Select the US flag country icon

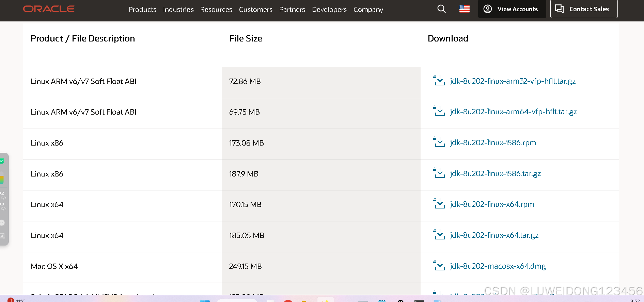[x=465, y=9]
